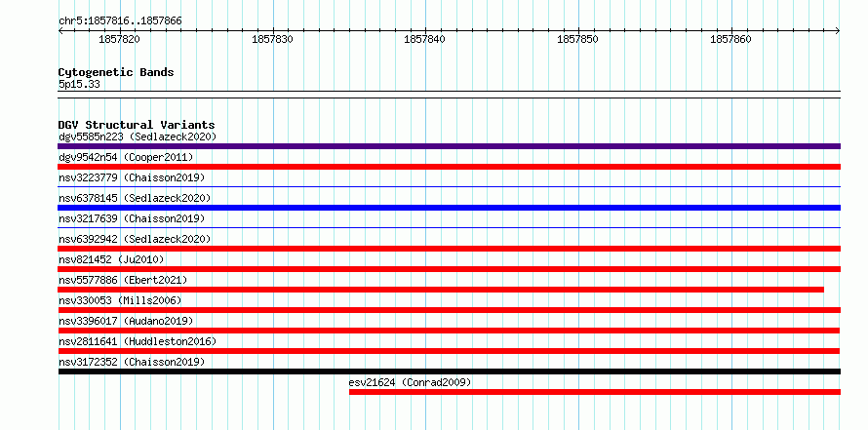Select the DGV Structural Variants track title
Image resolution: width=868 pixels, height=430 pixels.
tap(137, 125)
